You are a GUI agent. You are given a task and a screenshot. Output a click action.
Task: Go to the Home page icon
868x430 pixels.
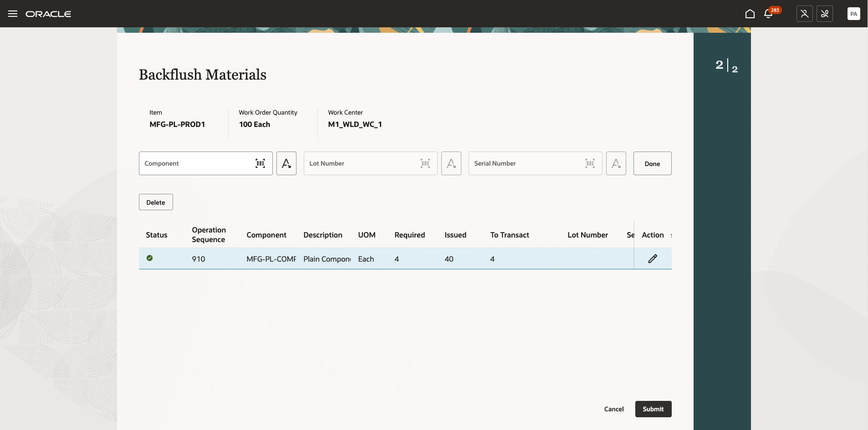[750, 14]
